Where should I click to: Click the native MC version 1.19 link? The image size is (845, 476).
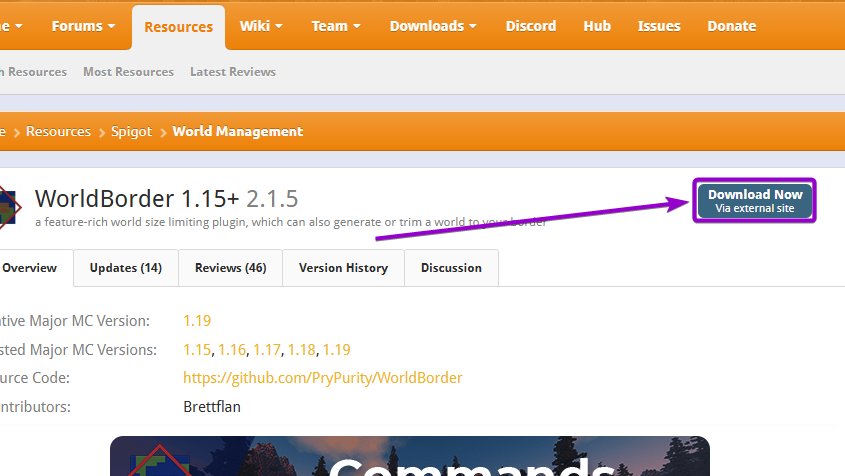[197, 321]
